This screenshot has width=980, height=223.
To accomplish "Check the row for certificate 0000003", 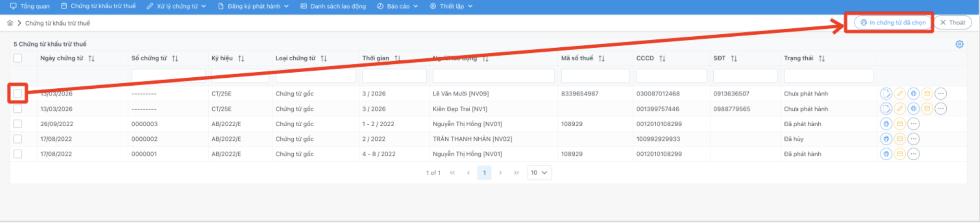I will pos(18,124).
